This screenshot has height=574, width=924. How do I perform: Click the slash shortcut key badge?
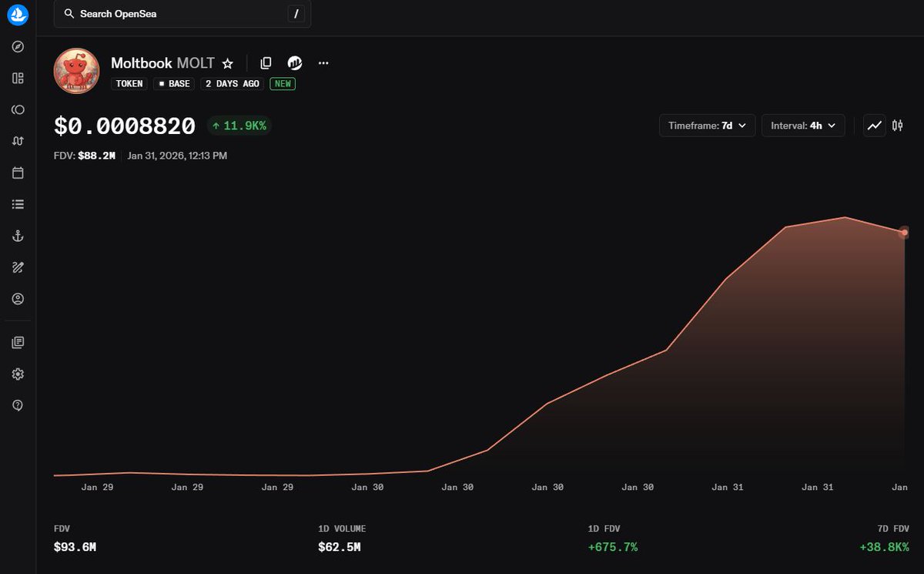tap(296, 14)
